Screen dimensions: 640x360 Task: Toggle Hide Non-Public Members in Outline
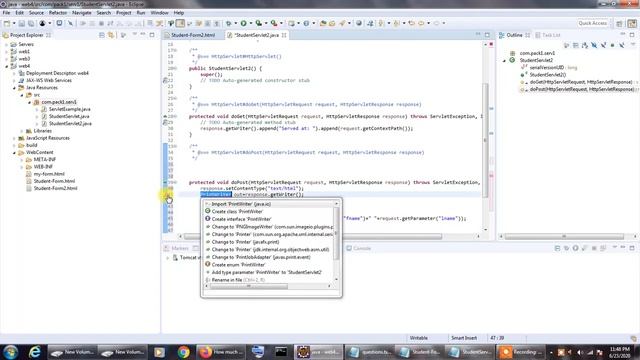tap(612, 45)
